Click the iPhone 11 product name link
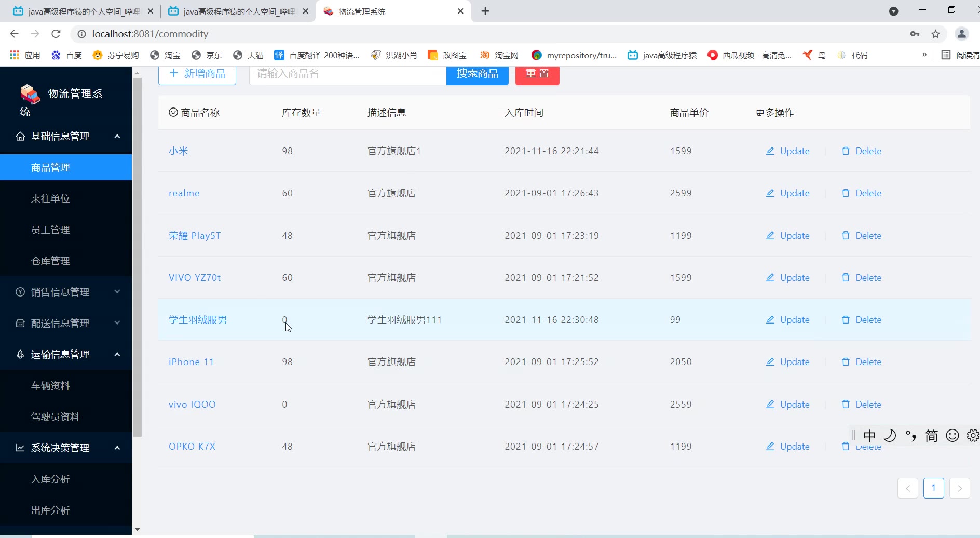This screenshot has width=980, height=538. (191, 362)
